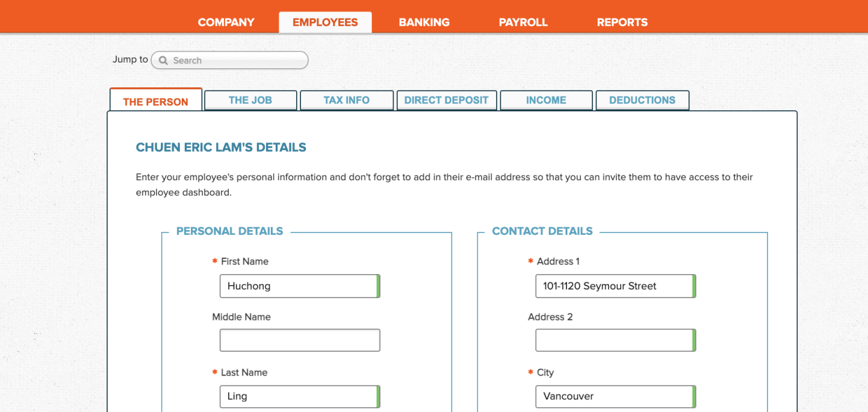Screen dimensions: 868x412
Task: Switch to The Job tab
Action: coord(250,100)
